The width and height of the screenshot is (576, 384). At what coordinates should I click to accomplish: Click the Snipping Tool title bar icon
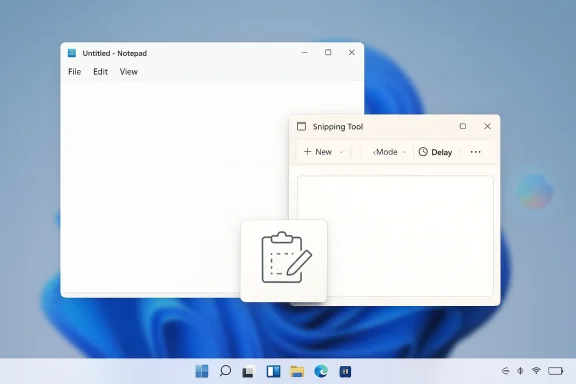[x=301, y=126]
